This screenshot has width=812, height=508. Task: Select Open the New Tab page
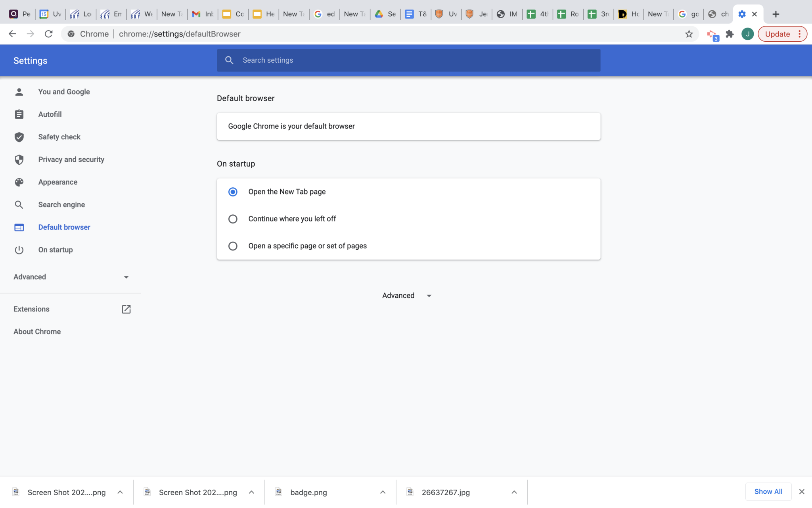(x=233, y=192)
